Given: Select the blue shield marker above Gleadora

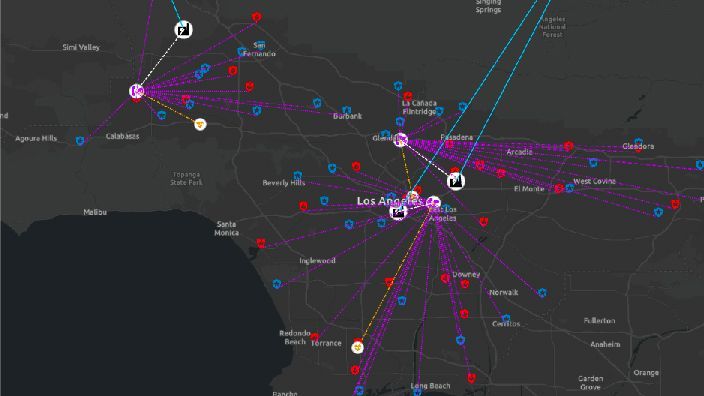Looking at the screenshot, I should pos(638,143).
